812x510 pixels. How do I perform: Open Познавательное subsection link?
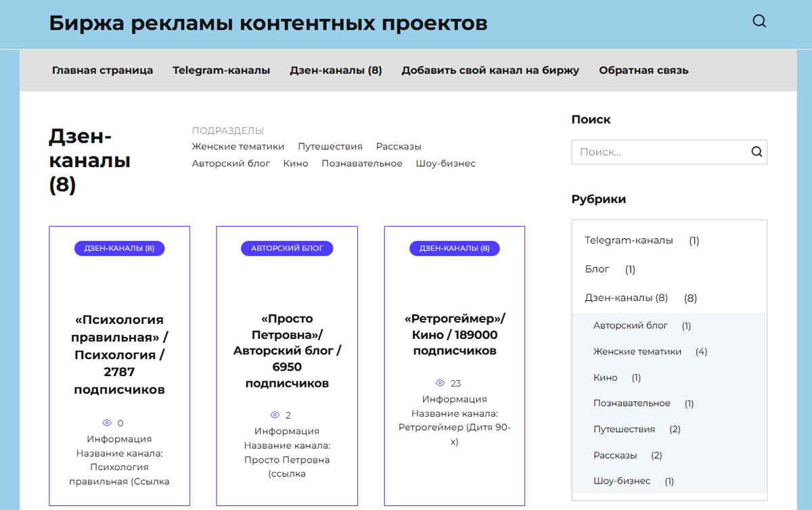pos(362,163)
